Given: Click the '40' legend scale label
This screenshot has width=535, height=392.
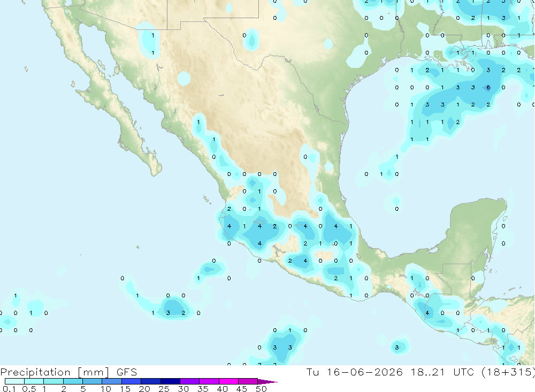Looking at the screenshot, I should click(222, 389).
